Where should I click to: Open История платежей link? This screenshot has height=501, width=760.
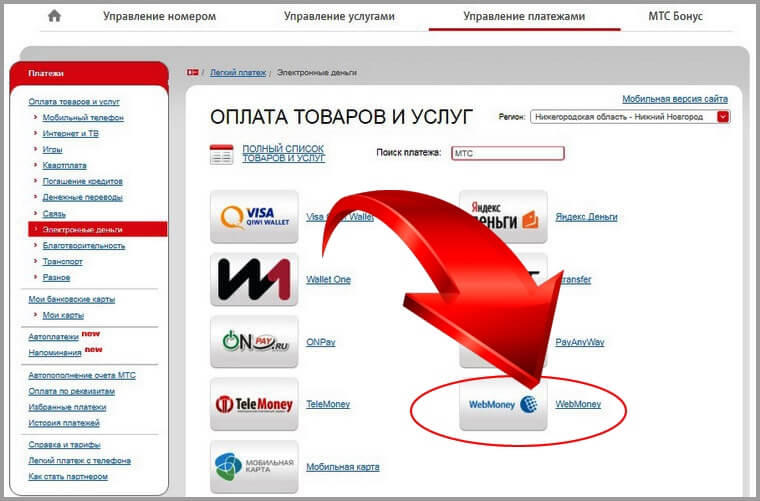click(64, 423)
